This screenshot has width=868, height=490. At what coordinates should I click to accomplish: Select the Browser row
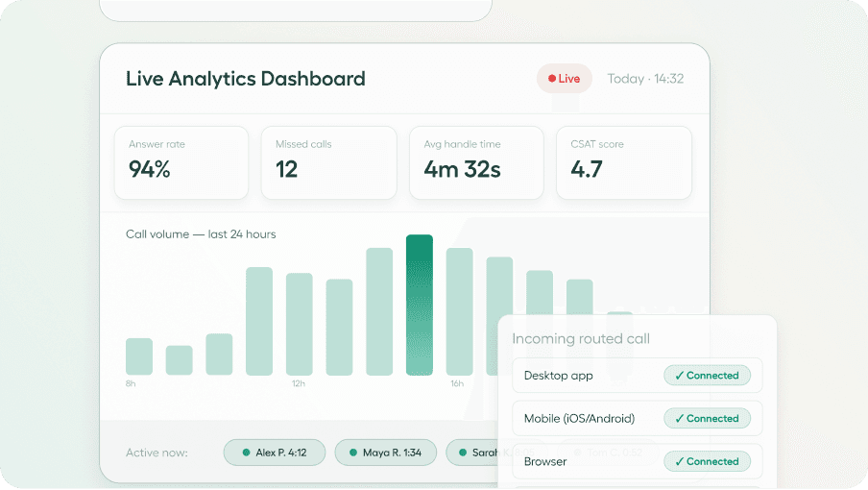pyautogui.click(x=638, y=461)
